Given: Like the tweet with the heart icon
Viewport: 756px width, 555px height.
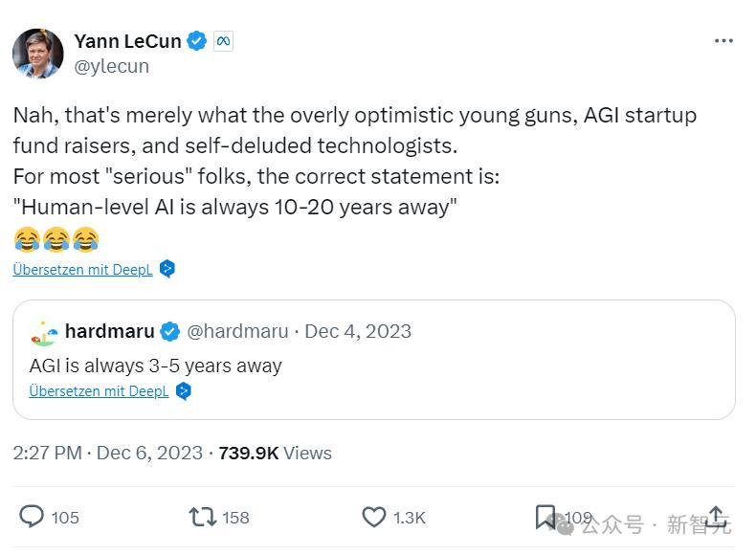Looking at the screenshot, I should (374, 517).
